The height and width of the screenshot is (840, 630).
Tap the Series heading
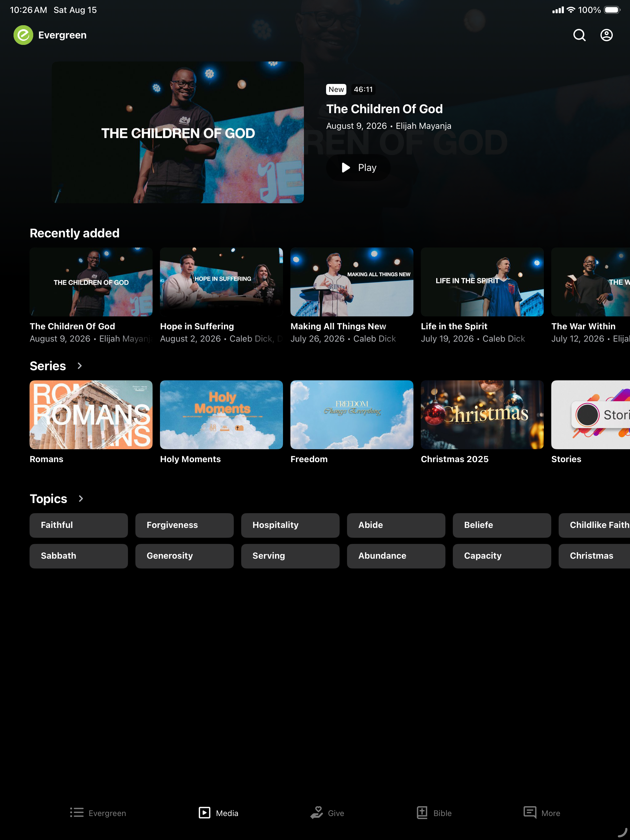coord(48,366)
